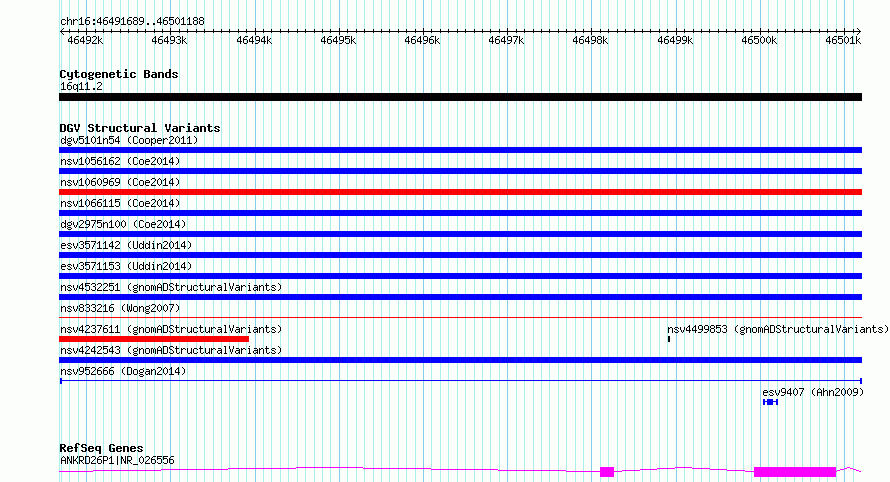Click the 46492k ruler tick label
Screen dimensions: 890x482
pos(85,40)
